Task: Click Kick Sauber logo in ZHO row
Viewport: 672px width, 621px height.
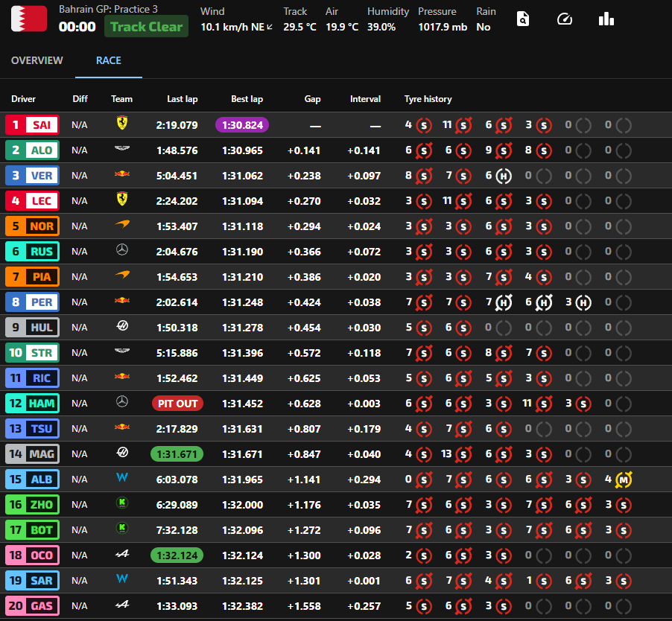Action: [x=122, y=503]
